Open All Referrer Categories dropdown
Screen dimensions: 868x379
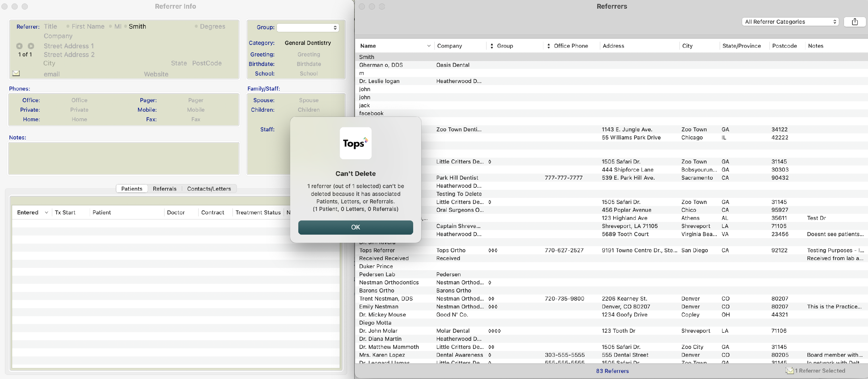790,22
